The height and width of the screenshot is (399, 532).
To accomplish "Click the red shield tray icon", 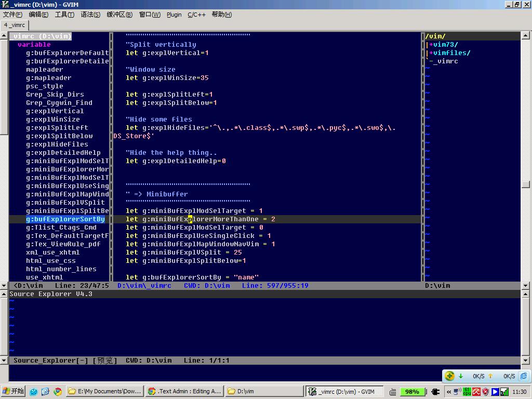I will tap(486, 392).
